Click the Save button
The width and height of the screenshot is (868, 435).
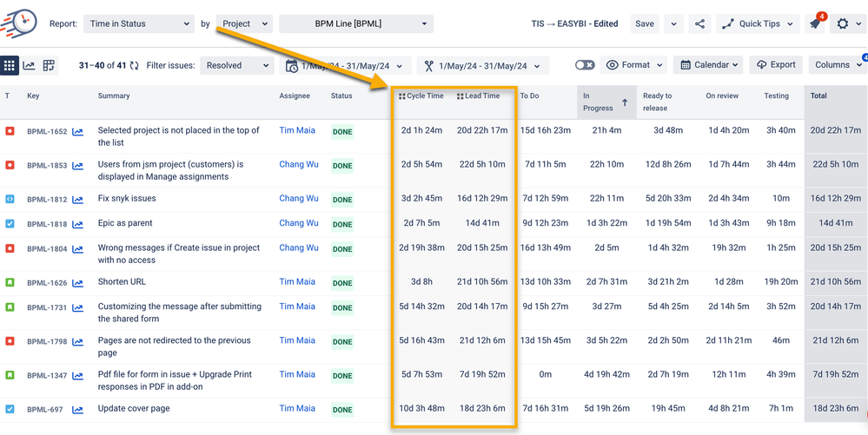click(x=645, y=23)
